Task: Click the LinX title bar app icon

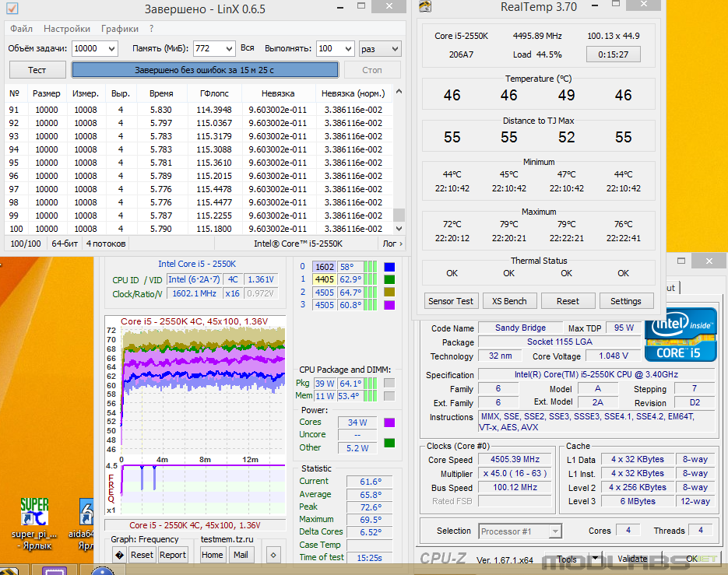Action: 12,8
